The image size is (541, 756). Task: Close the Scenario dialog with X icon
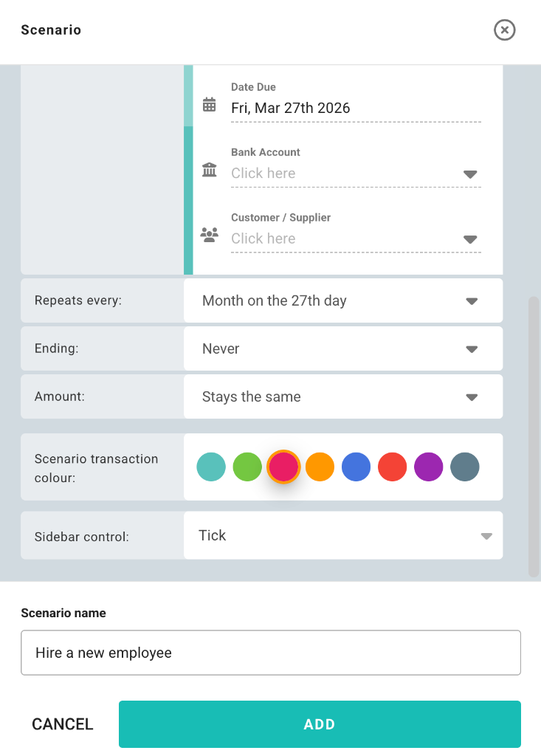505,30
